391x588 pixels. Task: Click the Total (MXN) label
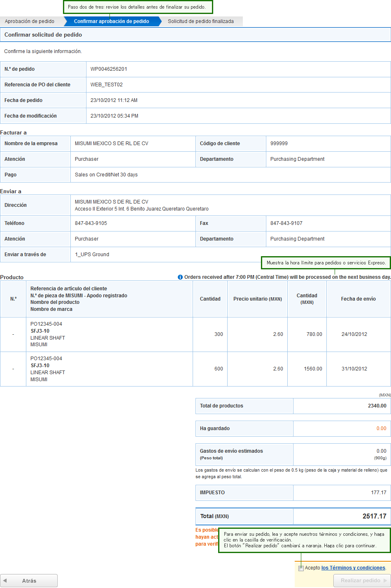point(214,516)
